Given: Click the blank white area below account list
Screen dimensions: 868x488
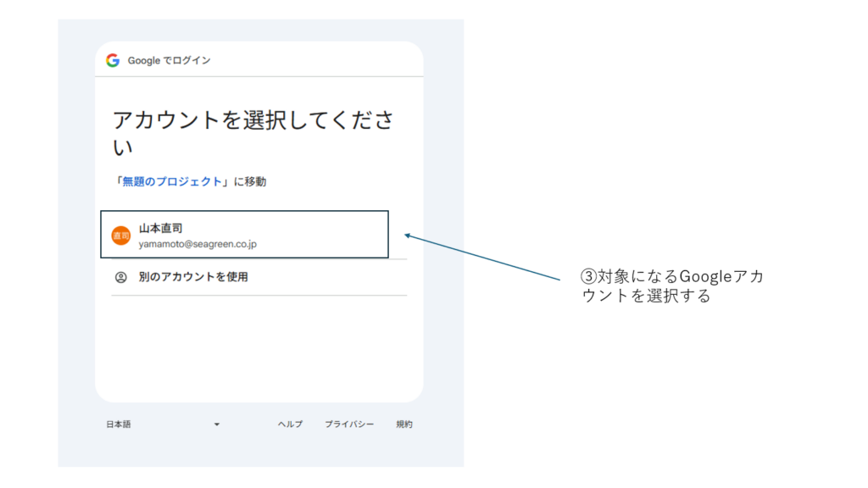Looking at the screenshot, I should pyautogui.click(x=259, y=347).
